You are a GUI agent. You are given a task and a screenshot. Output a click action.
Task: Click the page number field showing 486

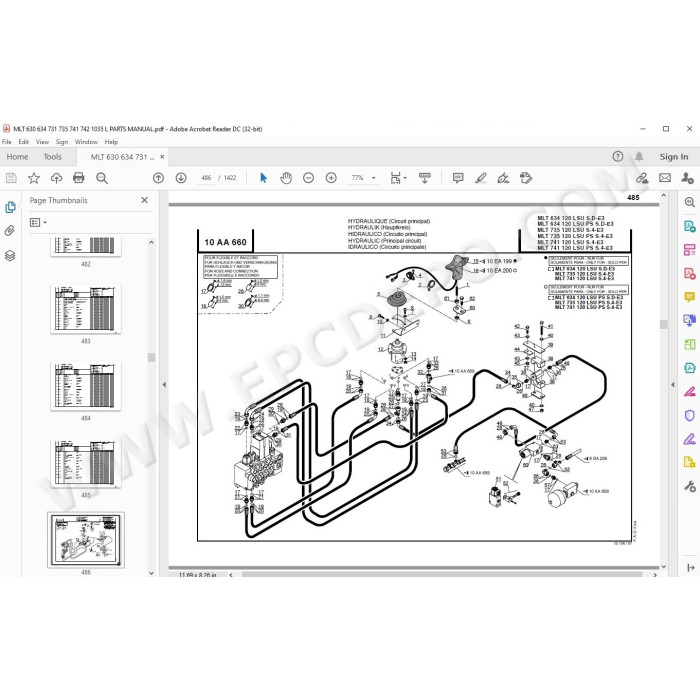click(x=206, y=178)
